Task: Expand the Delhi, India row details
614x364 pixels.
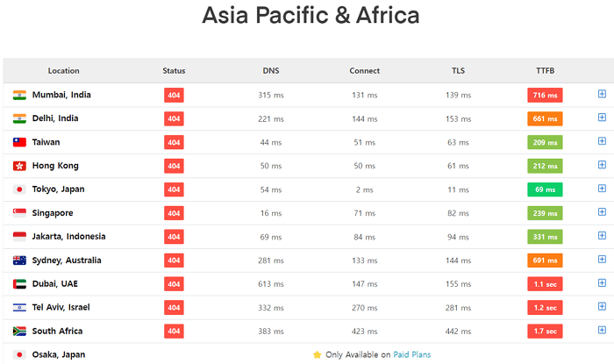Action: click(602, 118)
